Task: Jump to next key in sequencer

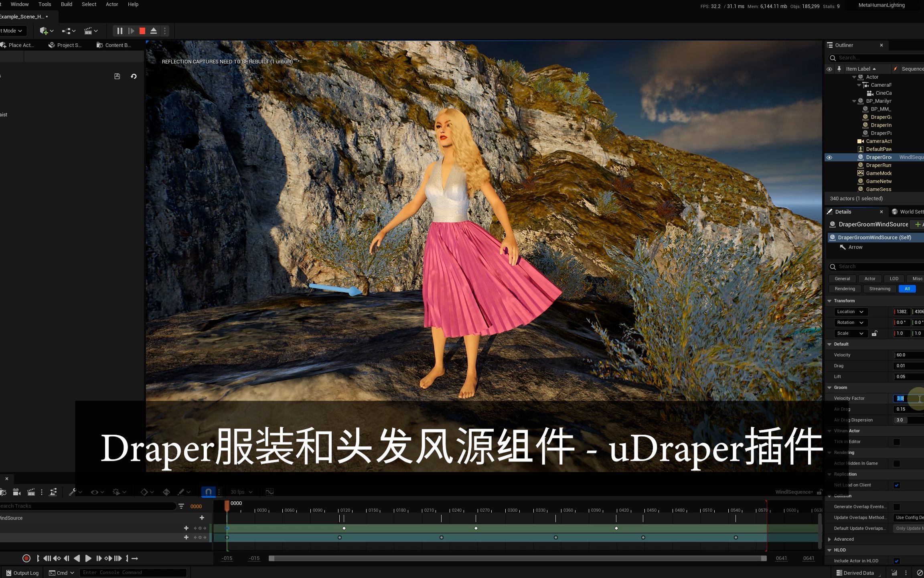Action: [x=108, y=558]
